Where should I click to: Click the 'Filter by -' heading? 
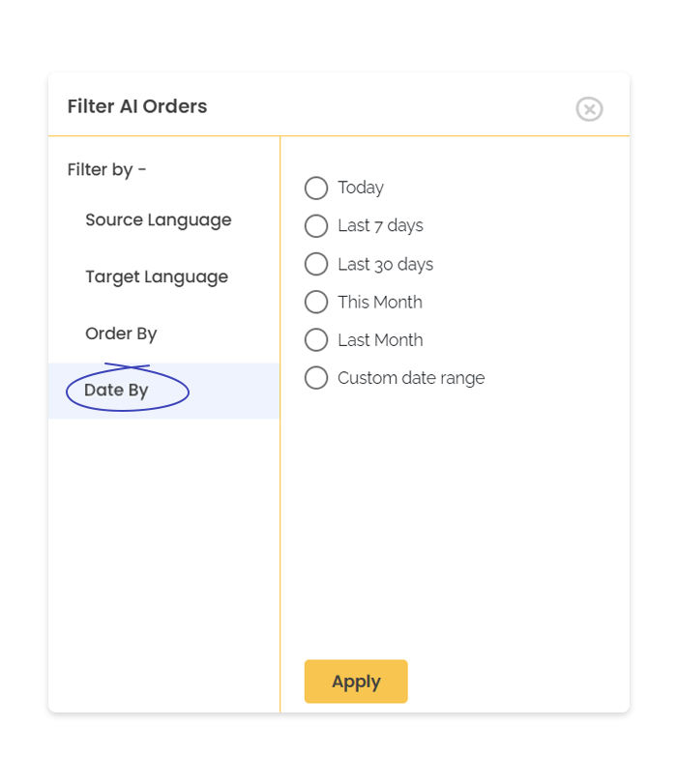pyautogui.click(x=106, y=170)
